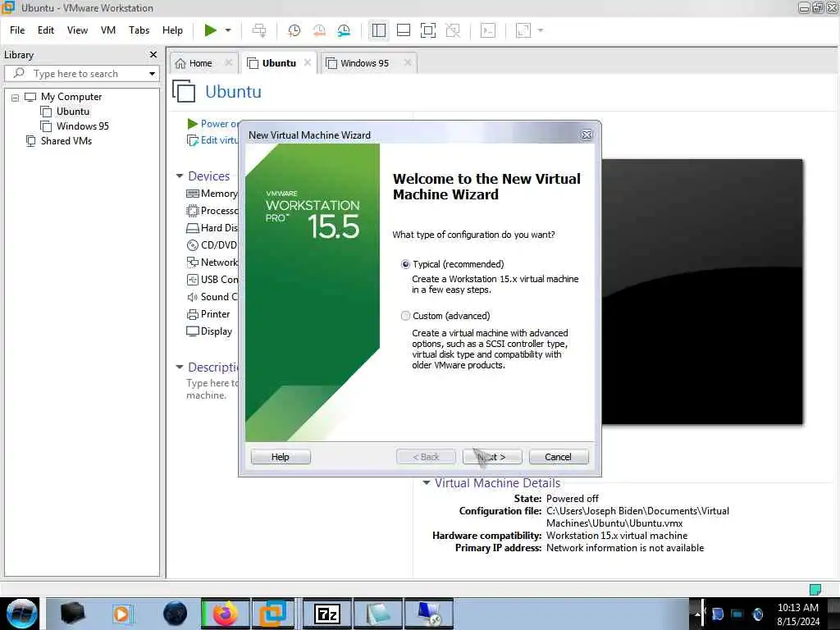Collapse the Description section
This screenshot has width=840, height=630.
click(x=180, y=367)
